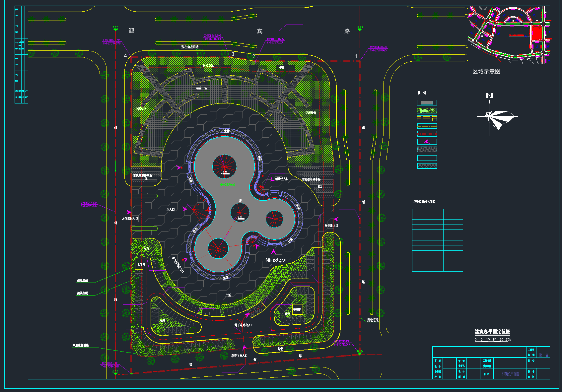
Task: Click the 人行主出入口 label
Action: [x=130, y=219]
